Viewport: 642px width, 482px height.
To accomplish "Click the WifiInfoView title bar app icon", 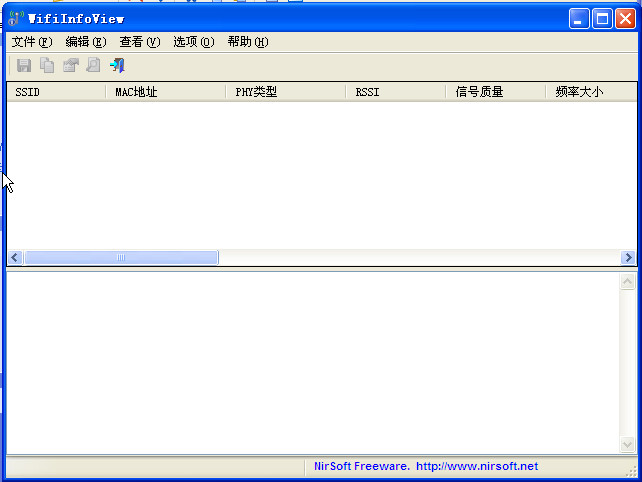I will [16, 18].
